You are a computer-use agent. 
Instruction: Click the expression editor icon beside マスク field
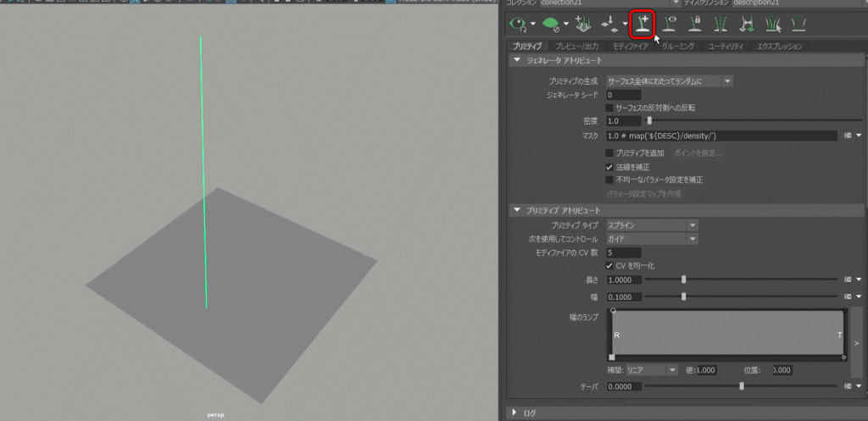pos(848,136)
